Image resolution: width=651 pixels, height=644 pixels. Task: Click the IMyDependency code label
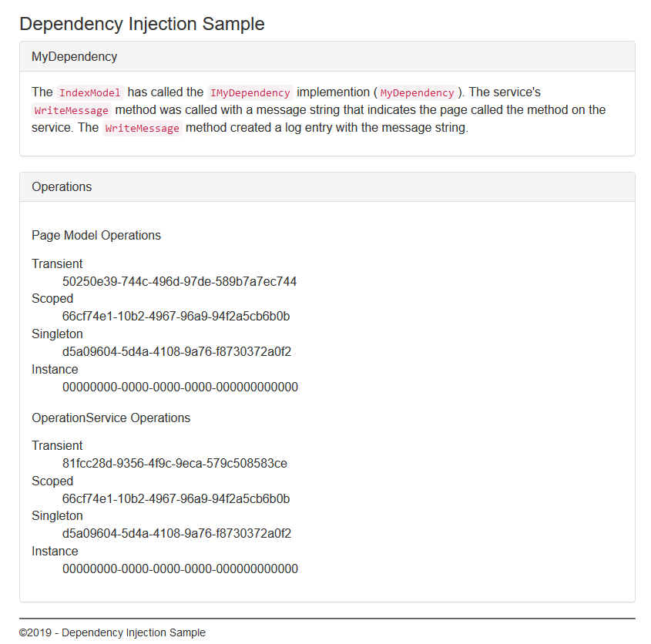point(250,92)
